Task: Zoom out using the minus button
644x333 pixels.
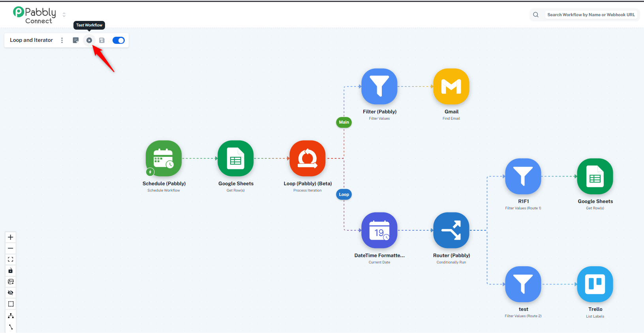Action: click(x=11, y=248)
